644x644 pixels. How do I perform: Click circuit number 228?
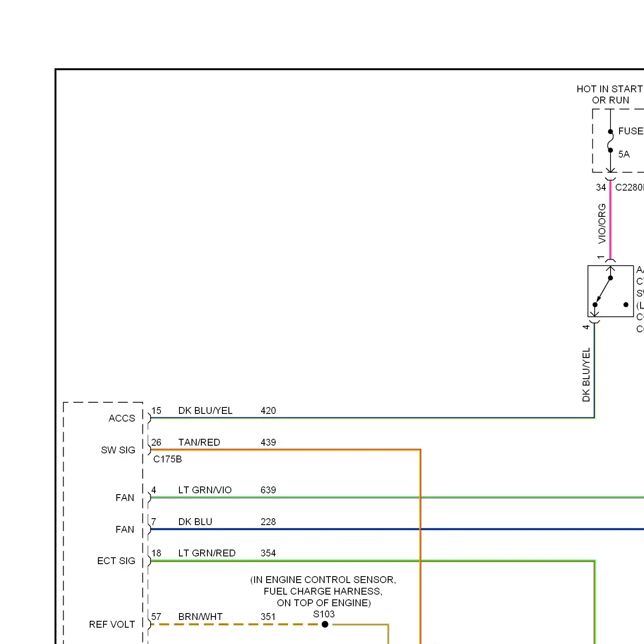[x=268, y=522]
